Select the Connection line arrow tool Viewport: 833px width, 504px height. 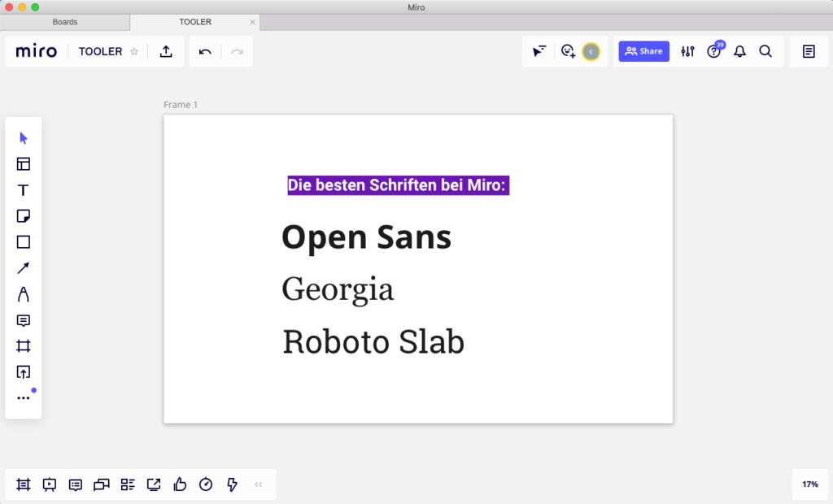(x=24, y=268)
